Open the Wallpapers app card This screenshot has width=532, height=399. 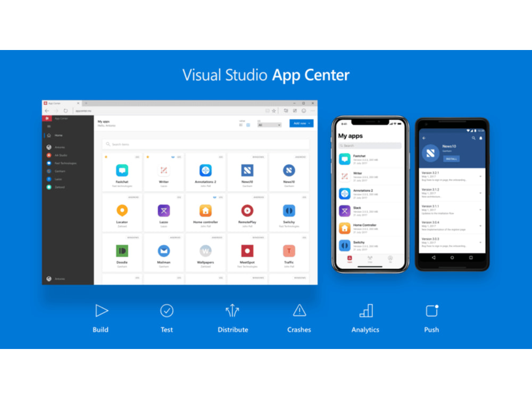point(205,253)
